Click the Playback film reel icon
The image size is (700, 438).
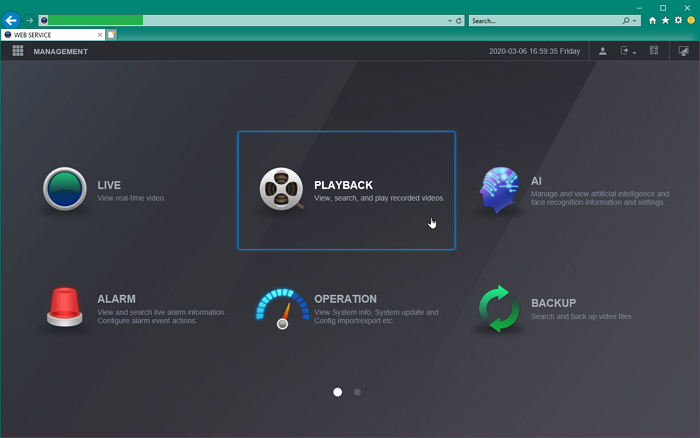point(281,190)
